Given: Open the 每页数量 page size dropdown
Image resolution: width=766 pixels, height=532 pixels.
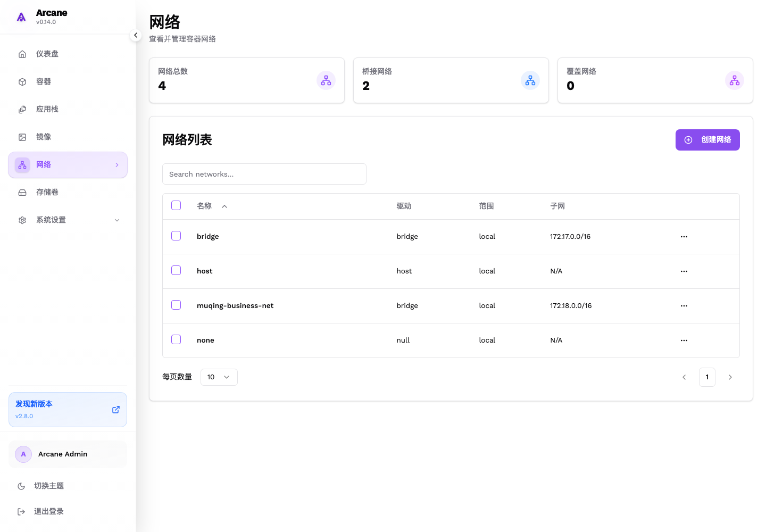Looking at the screenshot, I should pos(219,377).
